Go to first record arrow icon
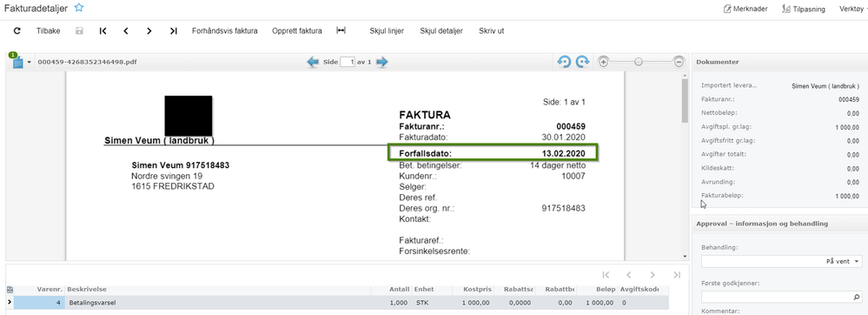This screenshot has width=868, height=315. (103, 31)
